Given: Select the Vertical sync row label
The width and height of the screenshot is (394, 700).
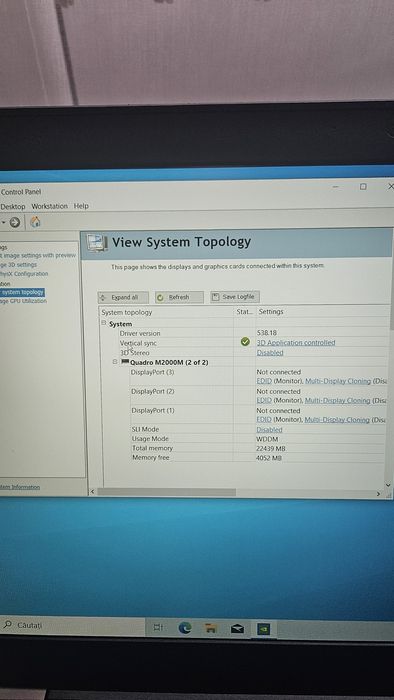Looking at the screenshot, I should click(x=138, y=343).
